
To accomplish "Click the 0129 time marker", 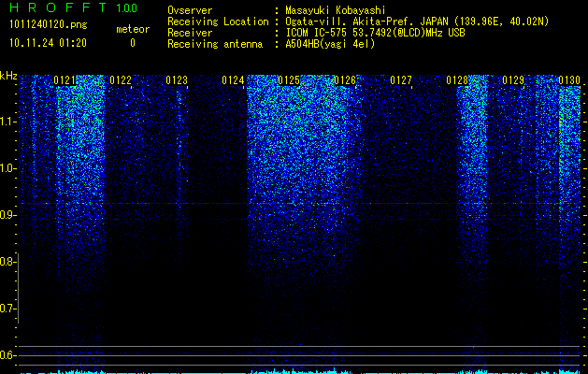I will pos(513,80).
